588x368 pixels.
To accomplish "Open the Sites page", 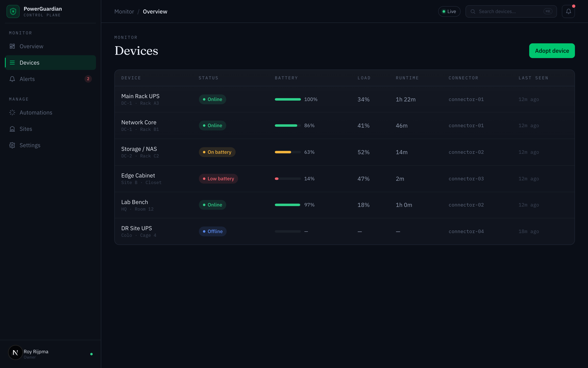I will pos(50,129).
